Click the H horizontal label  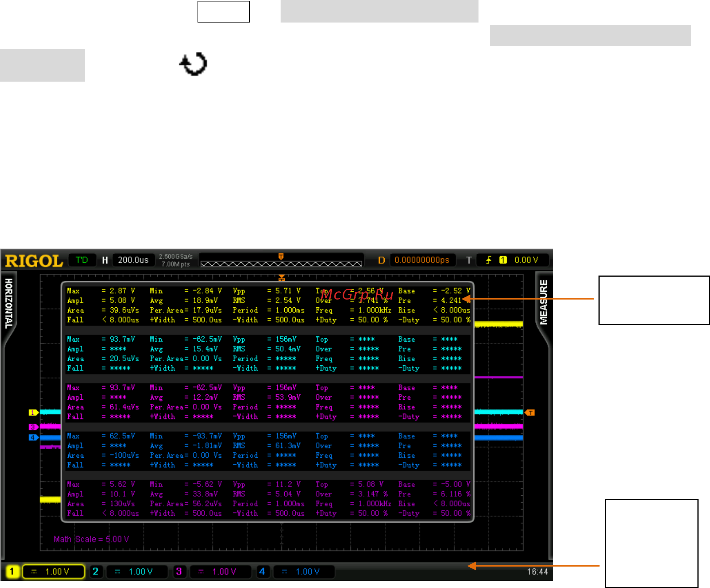(x=105, y=260)
